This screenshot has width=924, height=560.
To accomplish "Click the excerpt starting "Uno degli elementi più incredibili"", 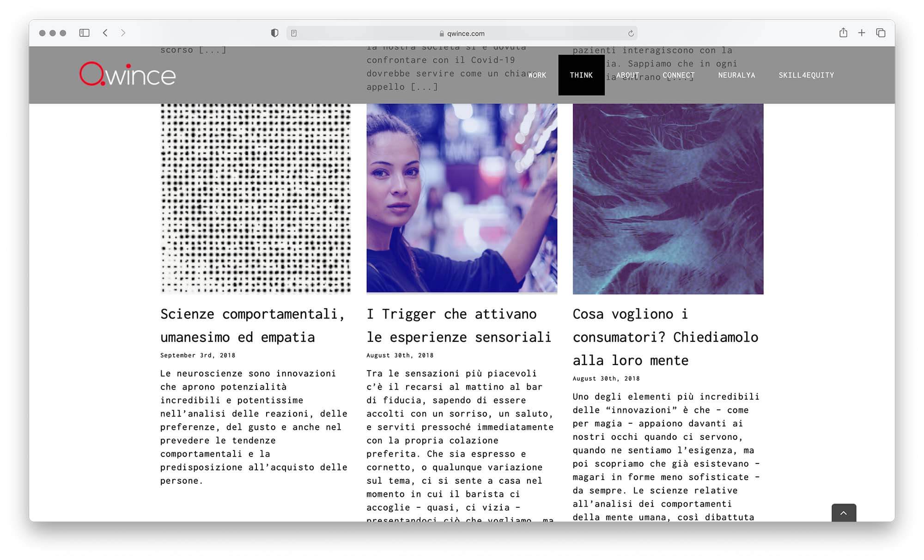I will [x=666, y=457].
